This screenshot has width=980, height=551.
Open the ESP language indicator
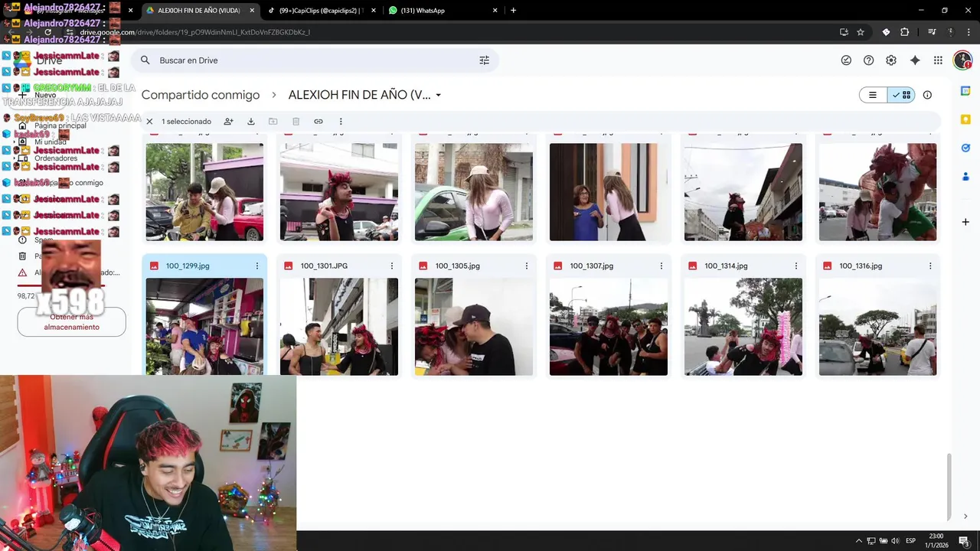pyautogui.click(x=911, y=541)
